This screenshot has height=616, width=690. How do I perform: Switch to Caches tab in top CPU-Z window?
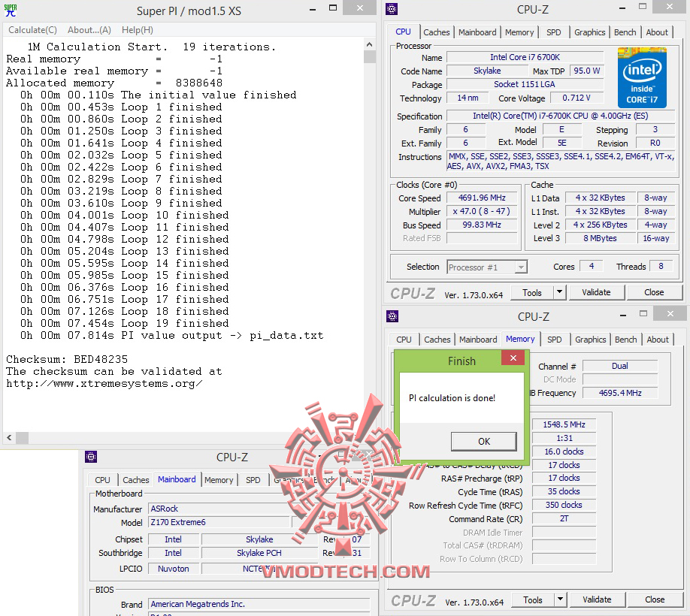[437, 32]
